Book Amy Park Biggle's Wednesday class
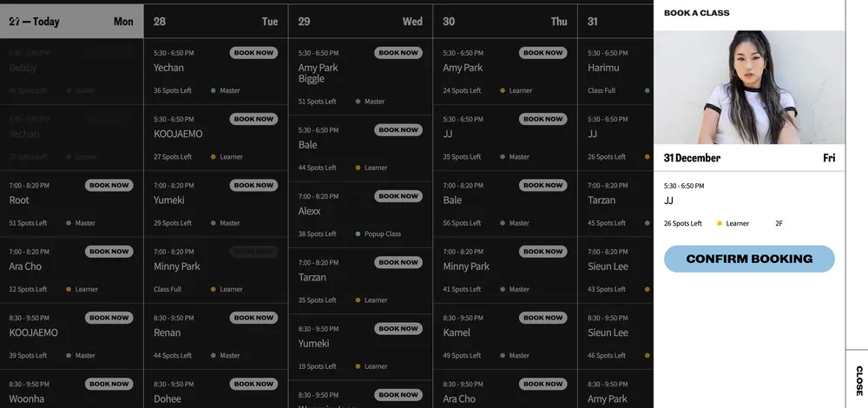Viewport: 868px width, 408px height. pos(398,53)
